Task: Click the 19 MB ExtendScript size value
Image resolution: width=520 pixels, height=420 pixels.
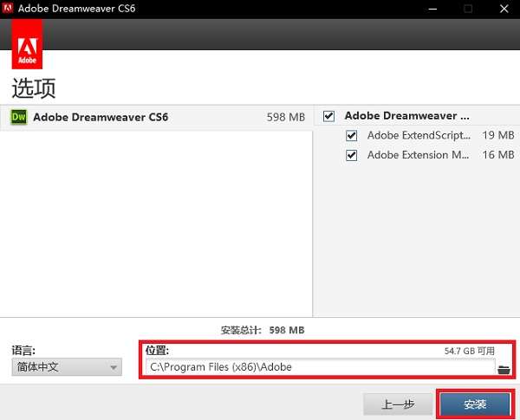Action: [x=498, y=135]
